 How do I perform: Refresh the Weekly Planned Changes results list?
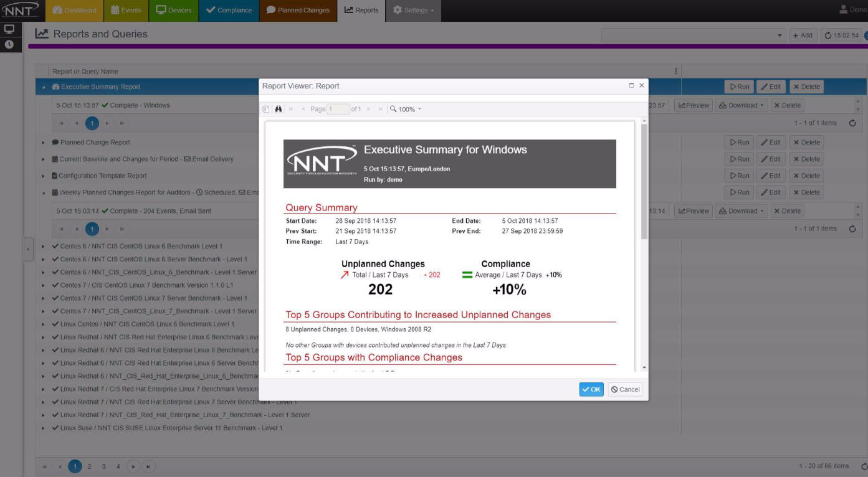point(852,229)
